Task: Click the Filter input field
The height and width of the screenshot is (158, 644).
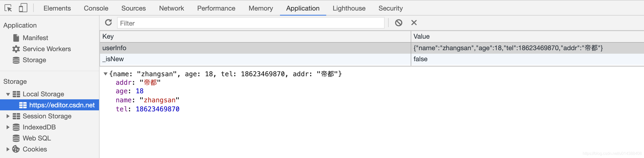Action: point(250,23)
